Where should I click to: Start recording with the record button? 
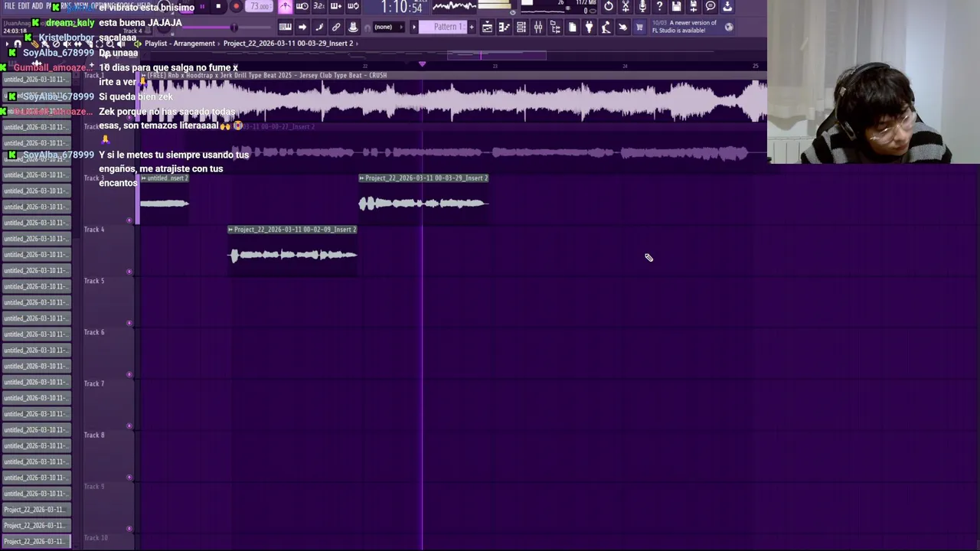point(236,7)
